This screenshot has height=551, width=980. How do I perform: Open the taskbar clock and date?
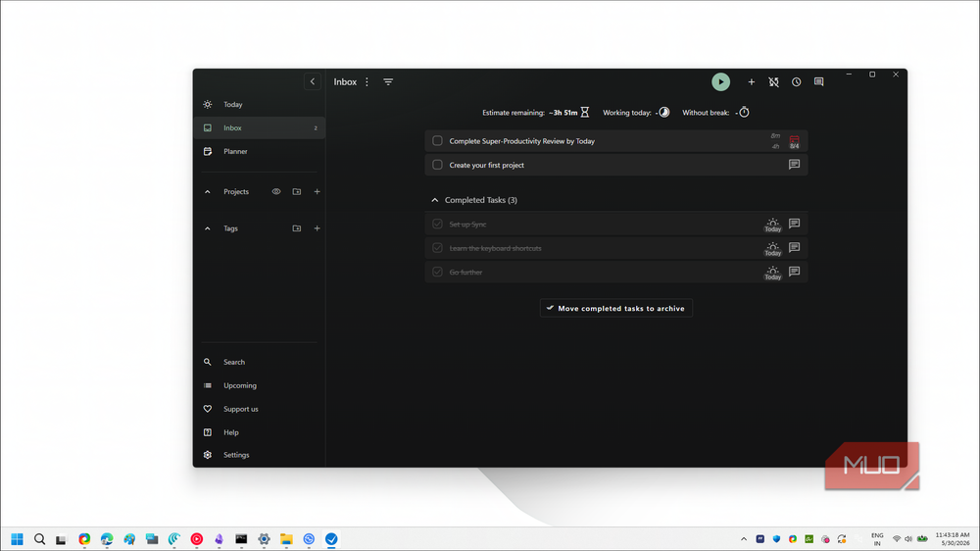click(953, 539)
